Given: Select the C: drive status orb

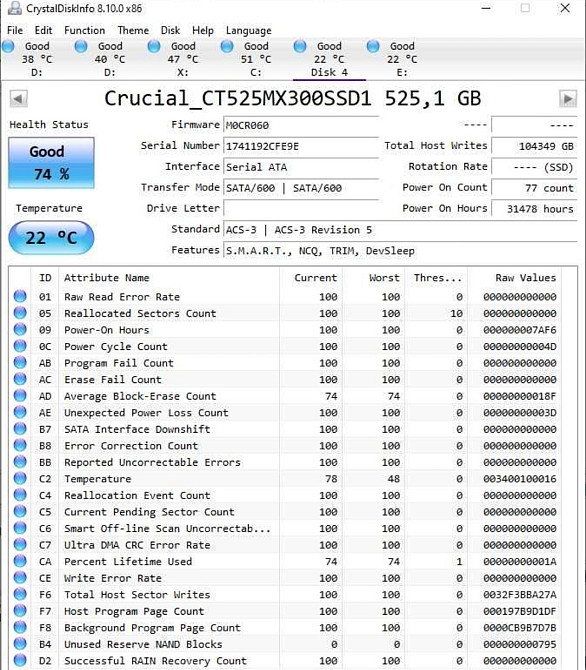Looking at the screenshot, I should click(x=227, y=46).
